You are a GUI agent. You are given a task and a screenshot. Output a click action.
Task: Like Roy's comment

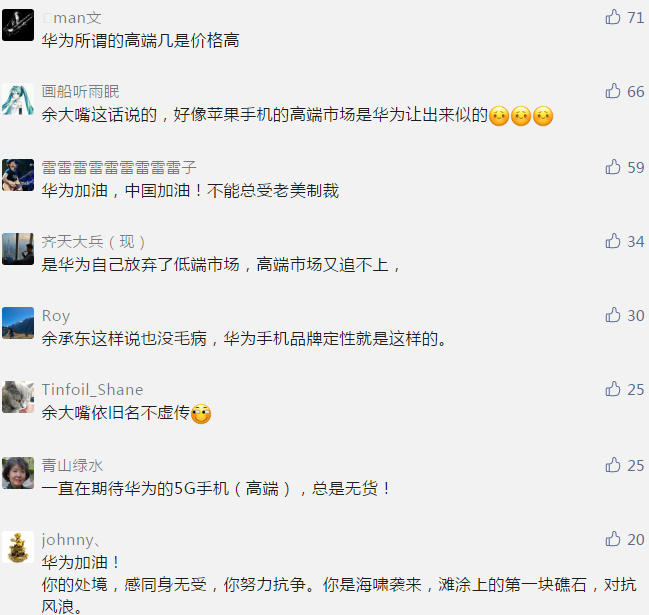pos(613,315)
